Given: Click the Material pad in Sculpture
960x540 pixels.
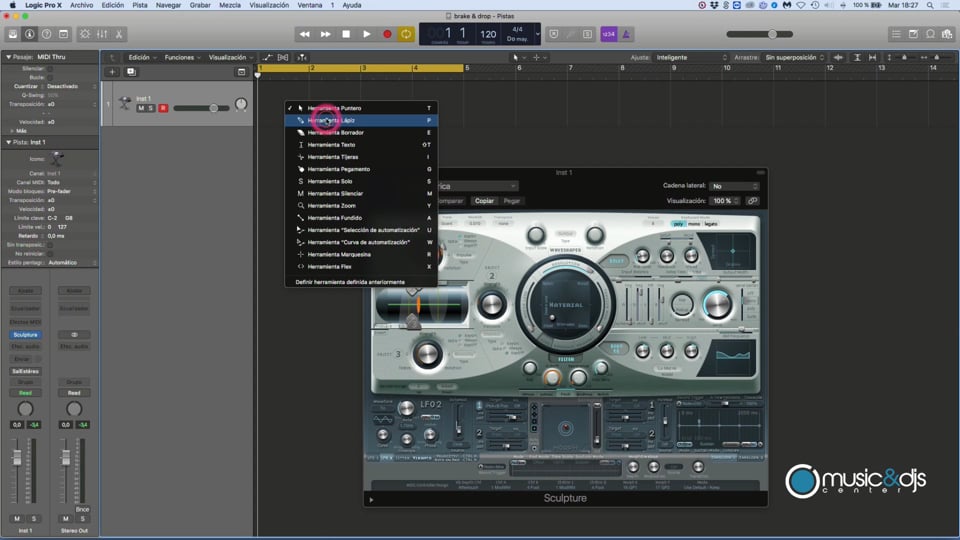Looking at the screenshot, I should pyautogui.click(x=566, y=304).
